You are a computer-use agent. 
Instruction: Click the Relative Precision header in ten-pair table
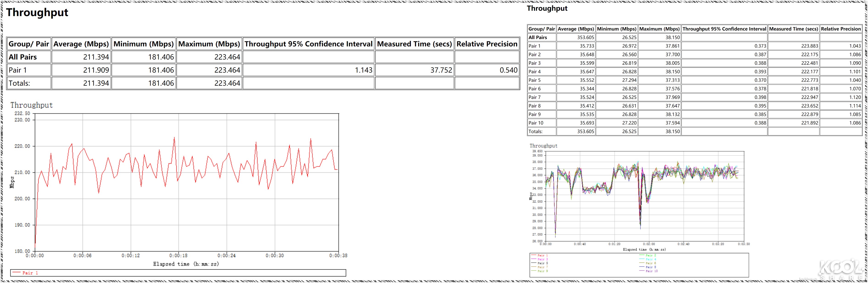pyautogui.click(x=840, y=29)
